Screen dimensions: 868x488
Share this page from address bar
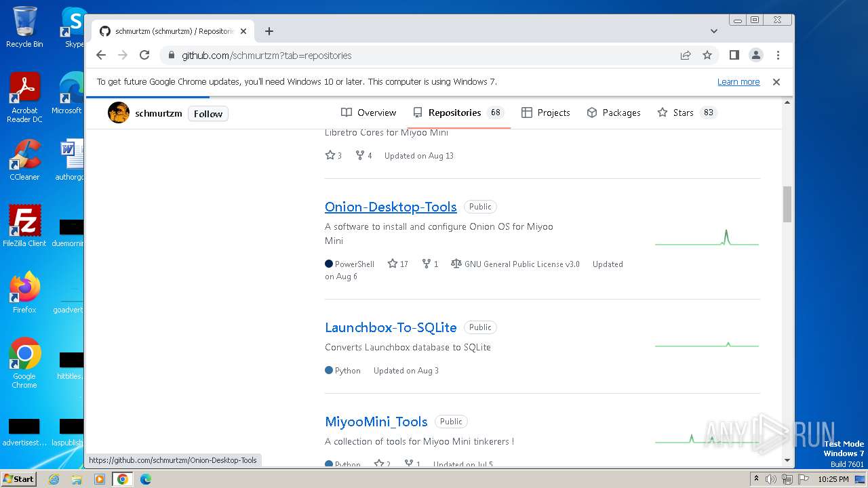coord(686,55)
